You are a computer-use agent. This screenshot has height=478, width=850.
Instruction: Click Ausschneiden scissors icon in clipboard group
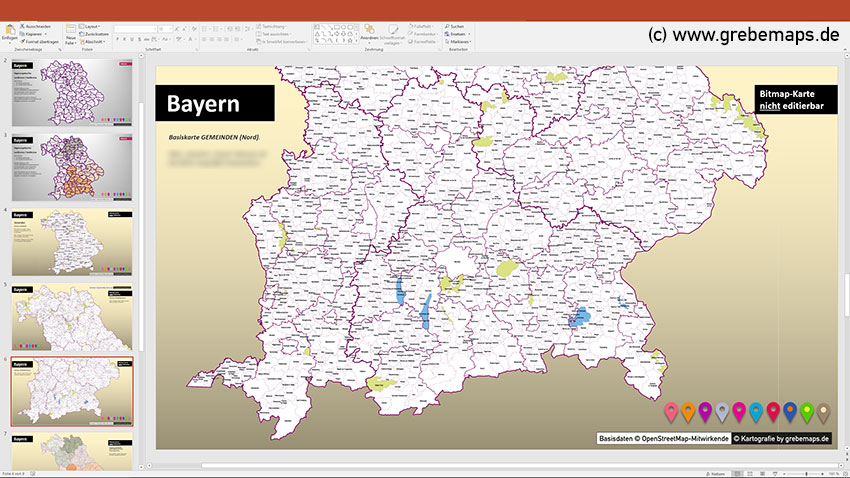coord(23,25)
